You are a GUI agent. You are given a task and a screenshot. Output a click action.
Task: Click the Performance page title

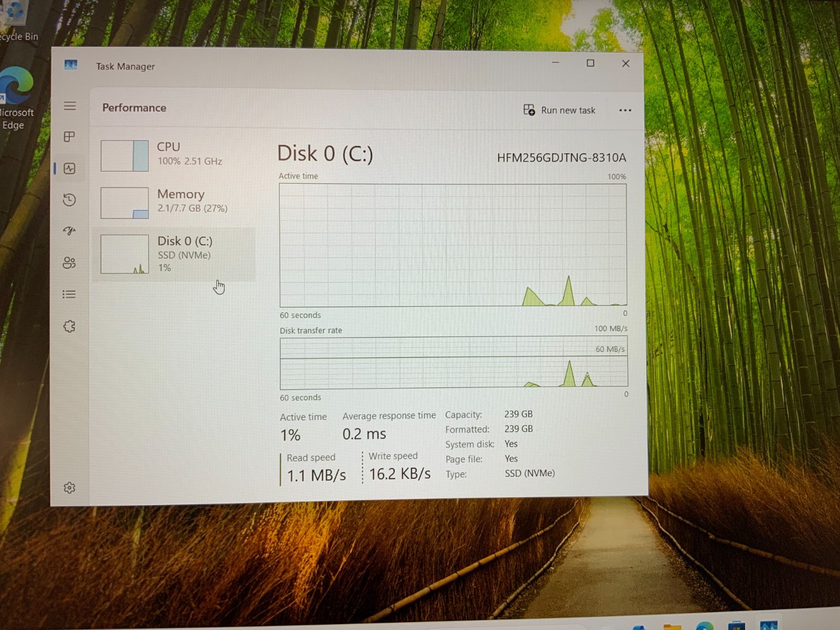[x=134, y=108]
